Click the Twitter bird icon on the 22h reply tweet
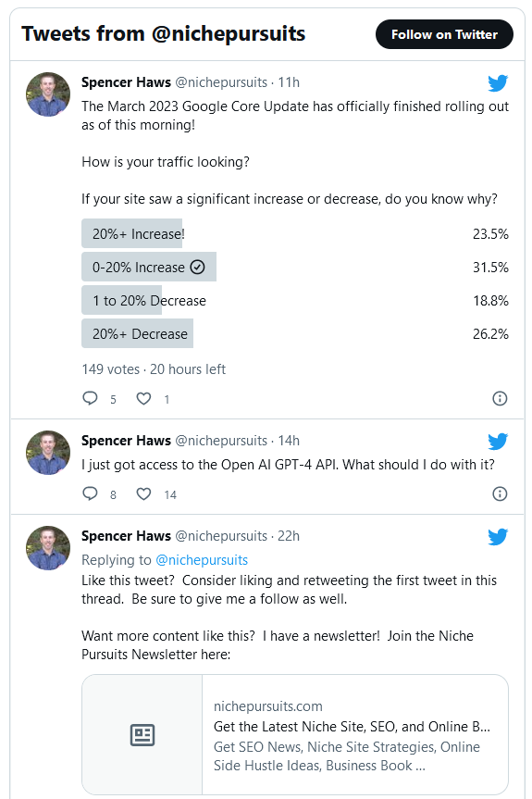 [x=498, y=537]
